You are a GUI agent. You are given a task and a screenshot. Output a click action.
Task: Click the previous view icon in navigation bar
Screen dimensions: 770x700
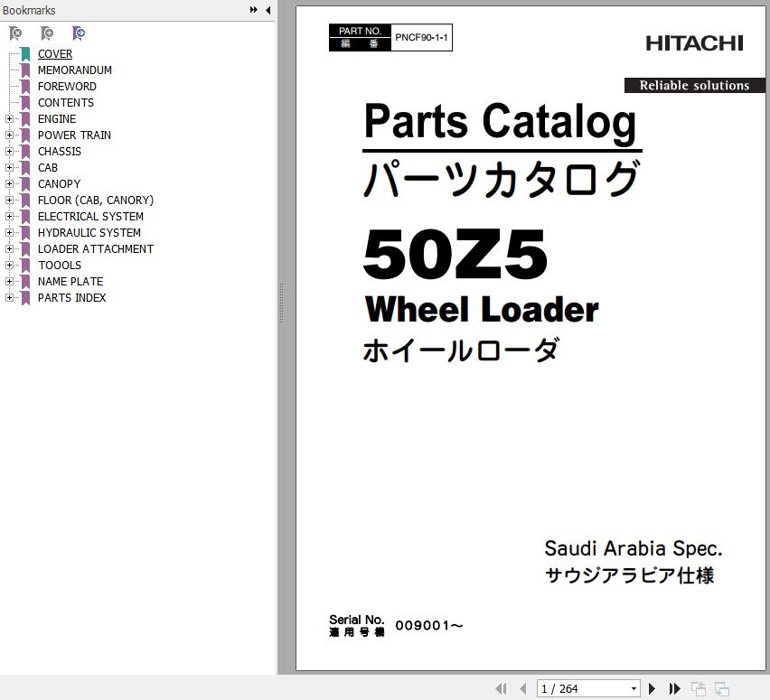point(698,688)
